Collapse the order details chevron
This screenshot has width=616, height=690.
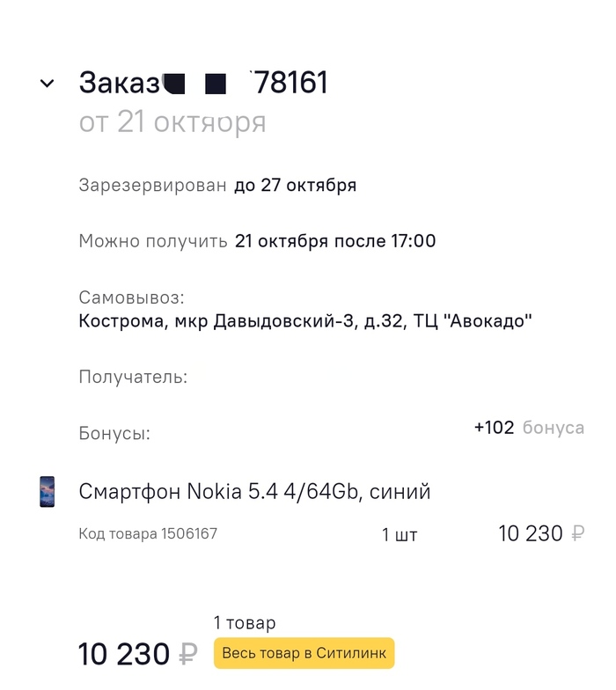[x=47, y=84]
